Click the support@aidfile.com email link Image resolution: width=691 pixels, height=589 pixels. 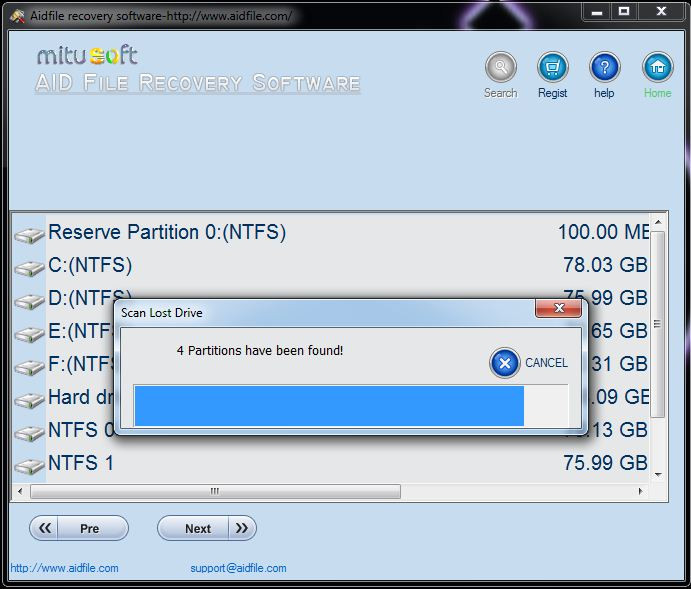click(238, 568)
